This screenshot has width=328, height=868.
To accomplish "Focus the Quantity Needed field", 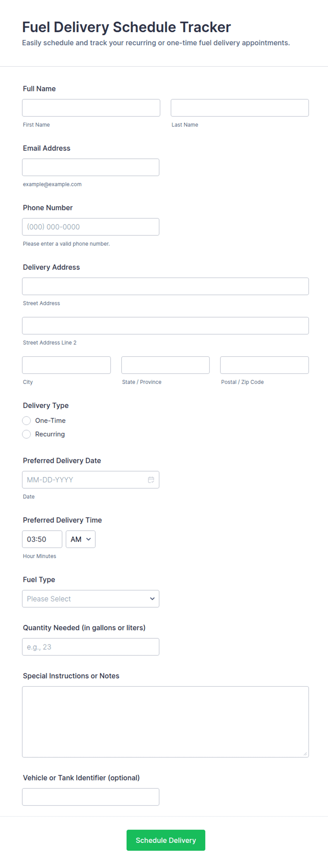I will 91,647.
